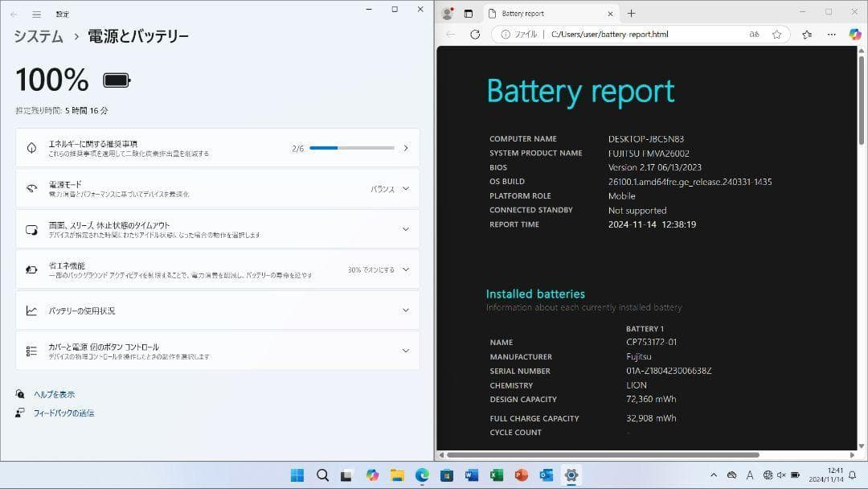Open Edge's Settings and more menu icon
The width and height of the screenshot is (868, 489).
click(x=831, y=34)
